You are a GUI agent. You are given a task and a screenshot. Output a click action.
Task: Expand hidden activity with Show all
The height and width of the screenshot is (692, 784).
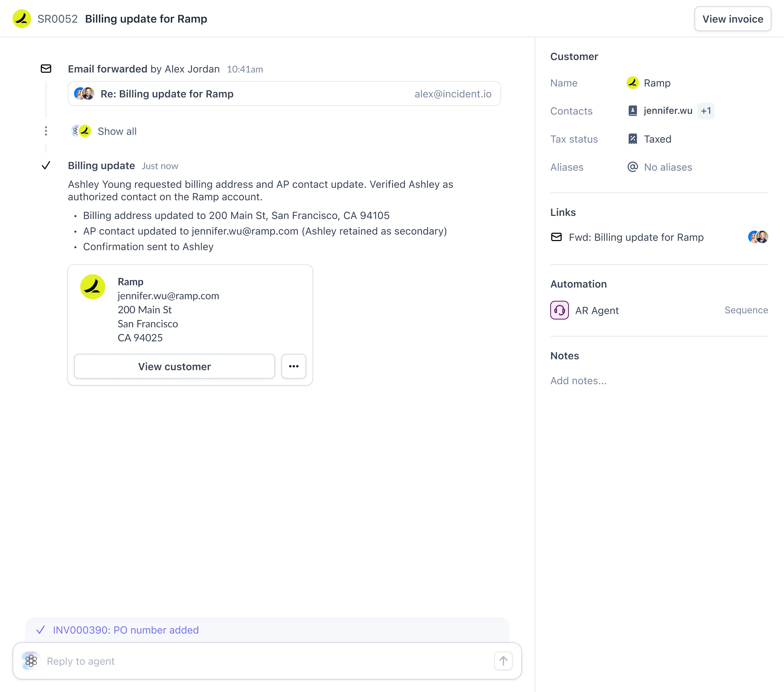(117, 131)
